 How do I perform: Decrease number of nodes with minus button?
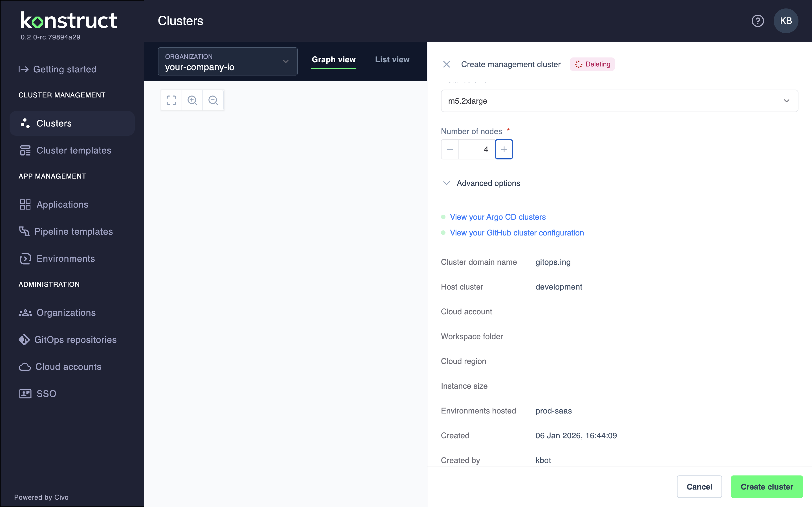[x=450, y=149]
